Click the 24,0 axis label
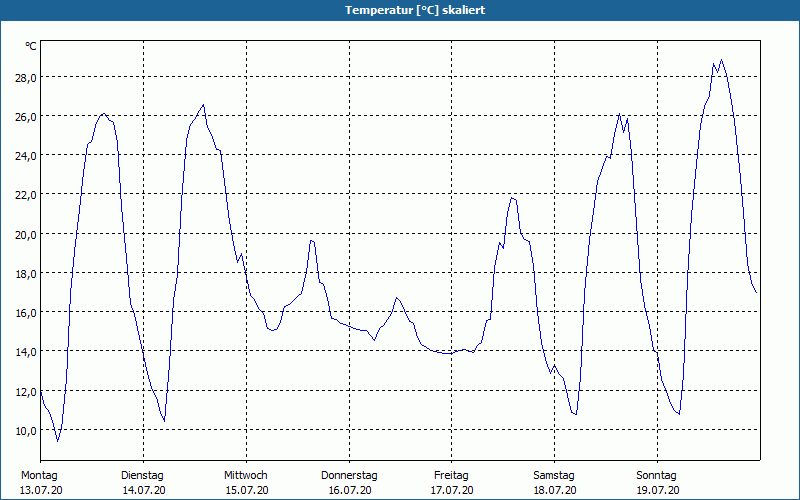Image resolution: width=800 pixels, height=500 pixels. 26,156
